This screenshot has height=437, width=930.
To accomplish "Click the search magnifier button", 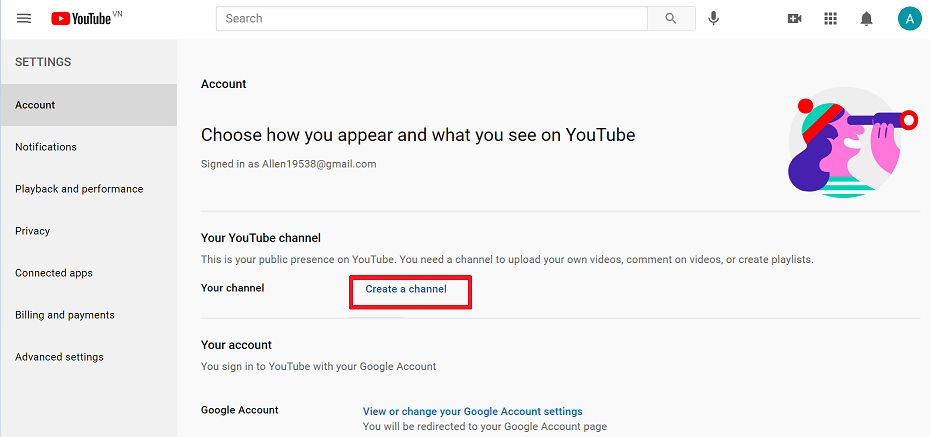I will [671, 18].
